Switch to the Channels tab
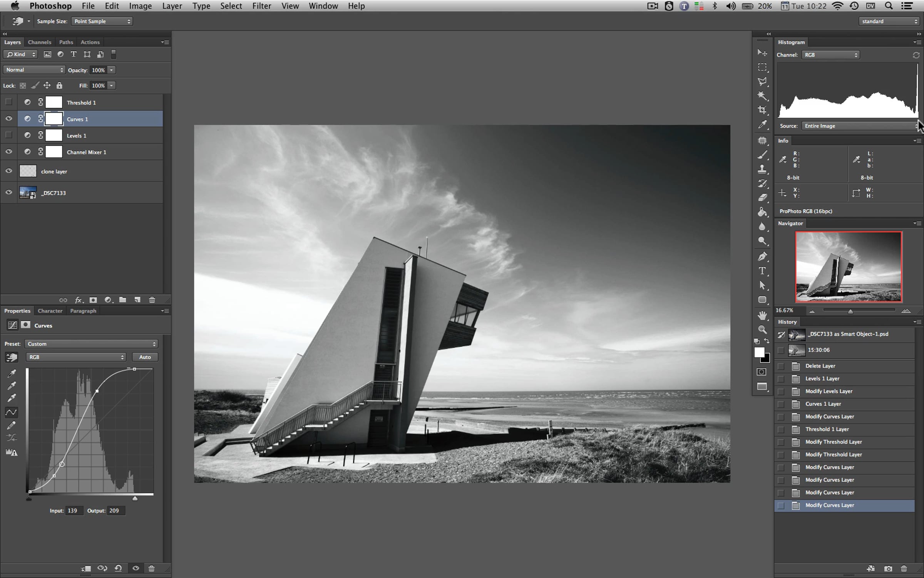 coord(39,42)
